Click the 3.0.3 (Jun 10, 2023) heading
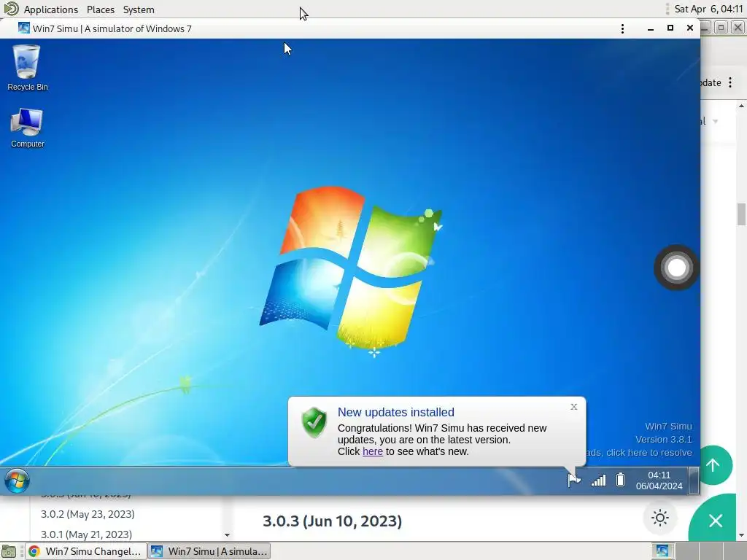This screenshot has height=560, width=747. (x=332, y=521)
